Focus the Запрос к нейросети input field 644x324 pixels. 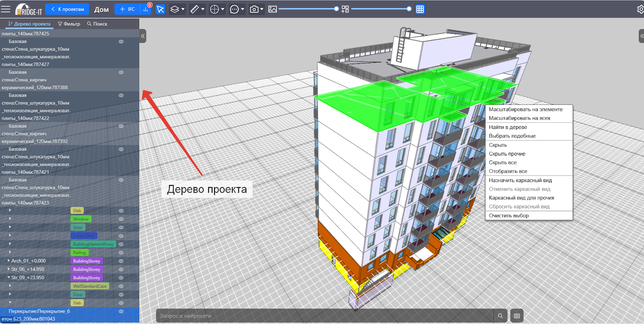tap(325, 316)
